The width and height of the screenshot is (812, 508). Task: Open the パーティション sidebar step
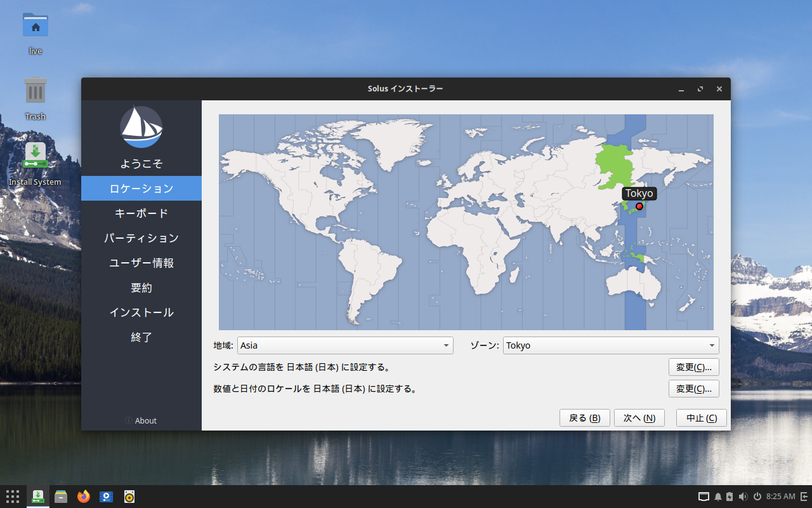pyautogui.click(x=141, y=238)
